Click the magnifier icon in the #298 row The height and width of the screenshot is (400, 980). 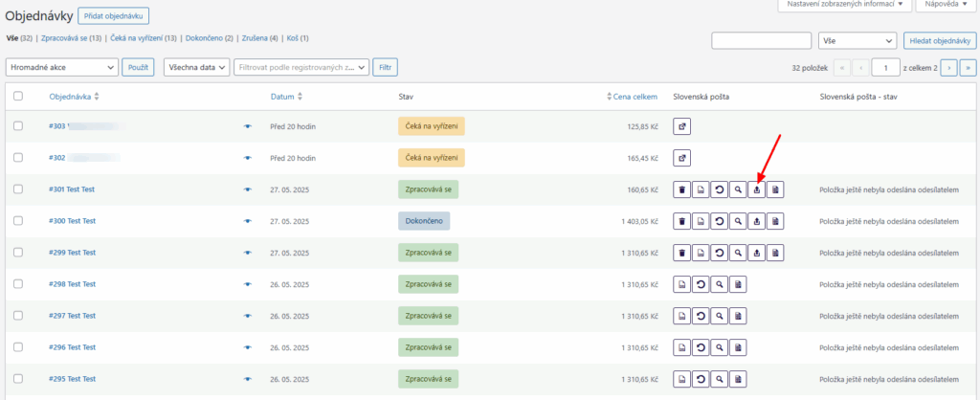720,284
